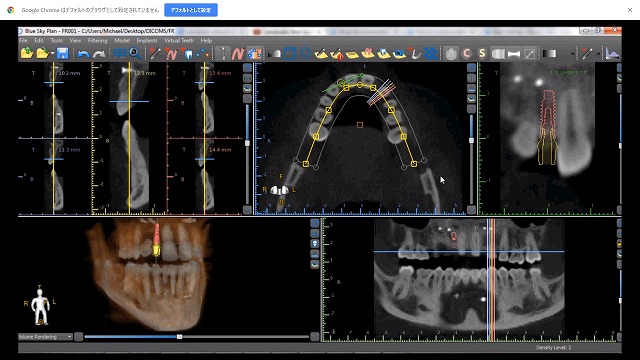
Task: Click the white bone-shaped icon
Action: 514,53
